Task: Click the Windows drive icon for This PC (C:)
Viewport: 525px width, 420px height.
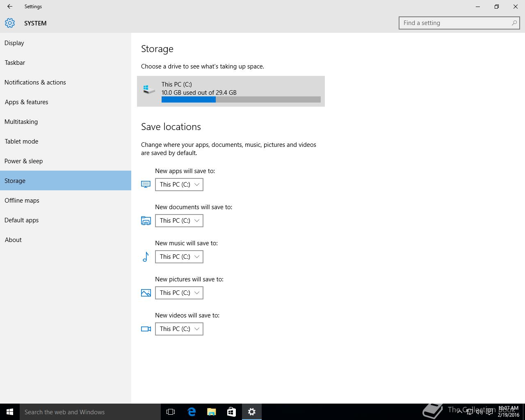Action: click(149, 89)
